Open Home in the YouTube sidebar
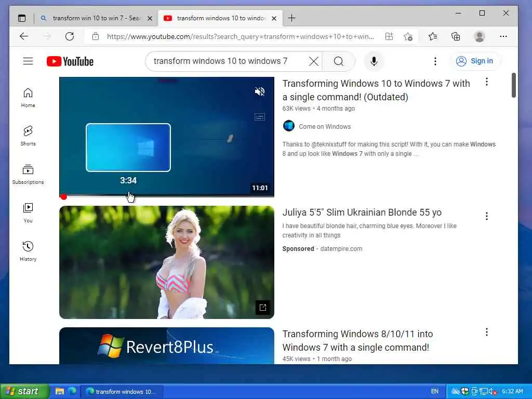Viewport: 532px width, 399px height. point(28,98)
